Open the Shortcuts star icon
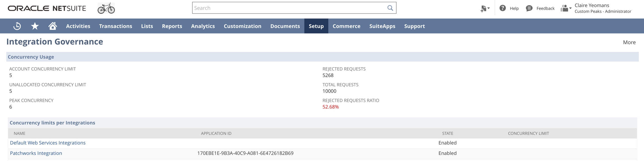 pos(35,26)
